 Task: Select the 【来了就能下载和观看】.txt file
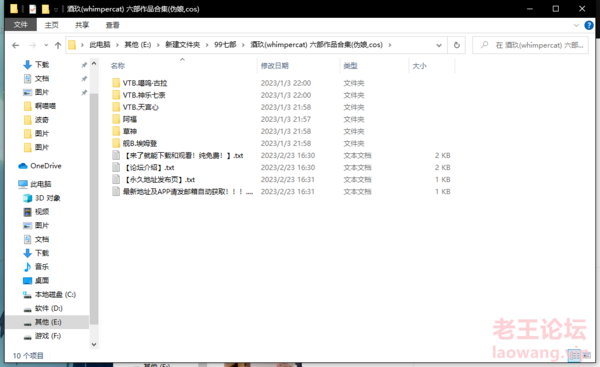pyautogui.click(x=184, y=155)
